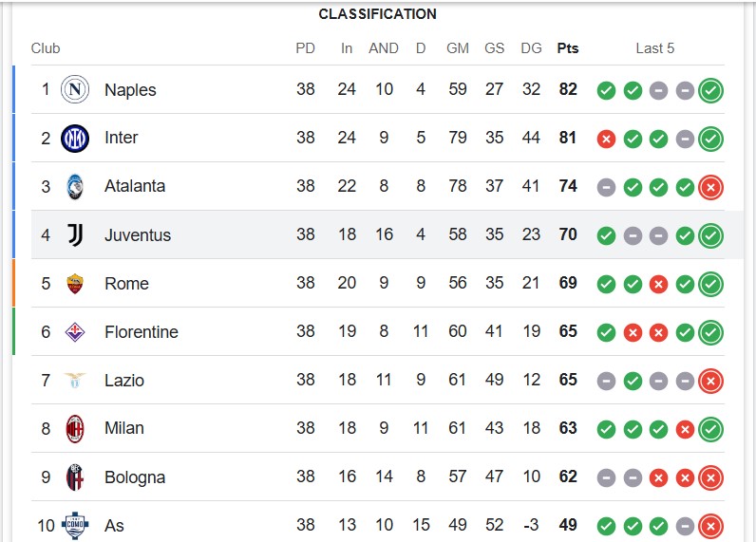Select the Last 5 column header
The height and width of the screenshot is (542, 756).
pyautogui.click(x=654, y=48)
